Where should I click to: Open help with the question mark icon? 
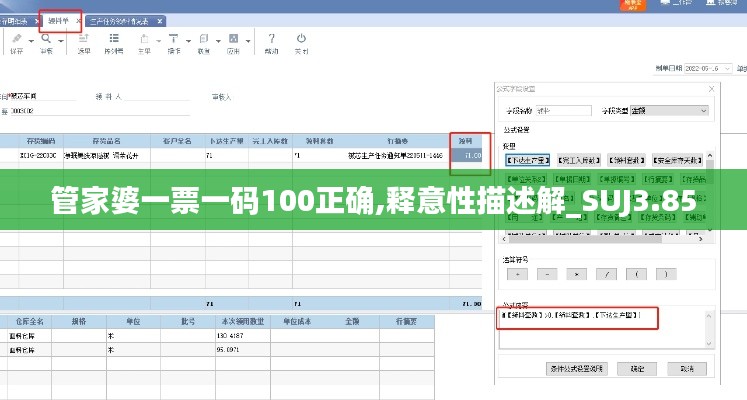tap(271, 39)
